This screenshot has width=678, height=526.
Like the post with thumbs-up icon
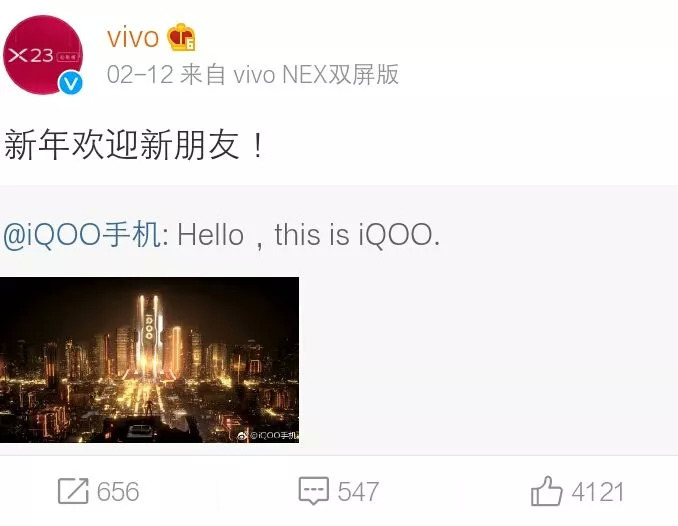click(547, 491)
